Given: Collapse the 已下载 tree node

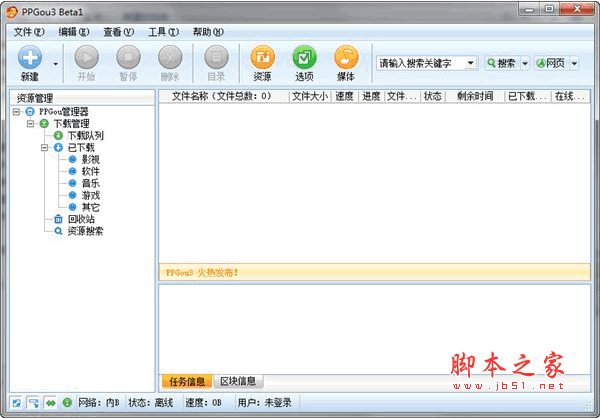Looking at the screenshot, I should click(x=44, y=147).
